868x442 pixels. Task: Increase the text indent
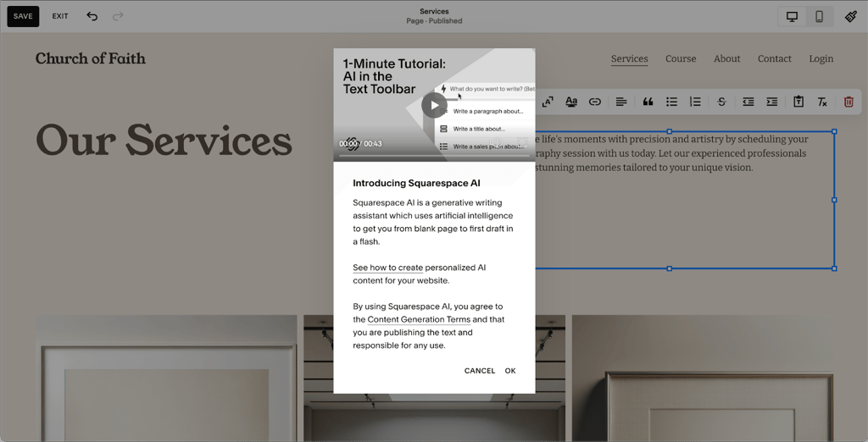[x=771, y=102]
